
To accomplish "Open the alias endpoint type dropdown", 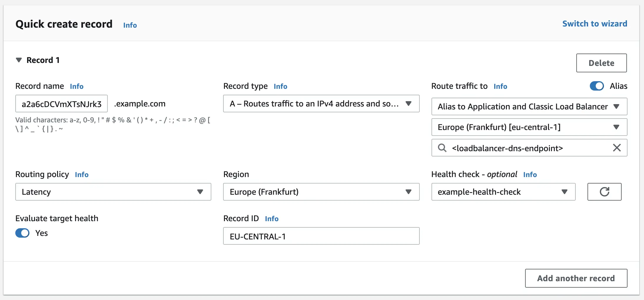I will point(529,106).
